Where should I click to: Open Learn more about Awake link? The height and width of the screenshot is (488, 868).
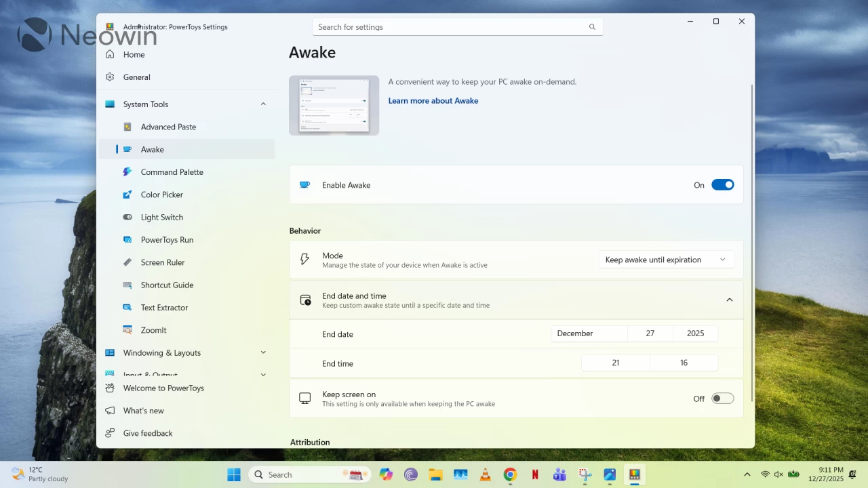[433, 101]
